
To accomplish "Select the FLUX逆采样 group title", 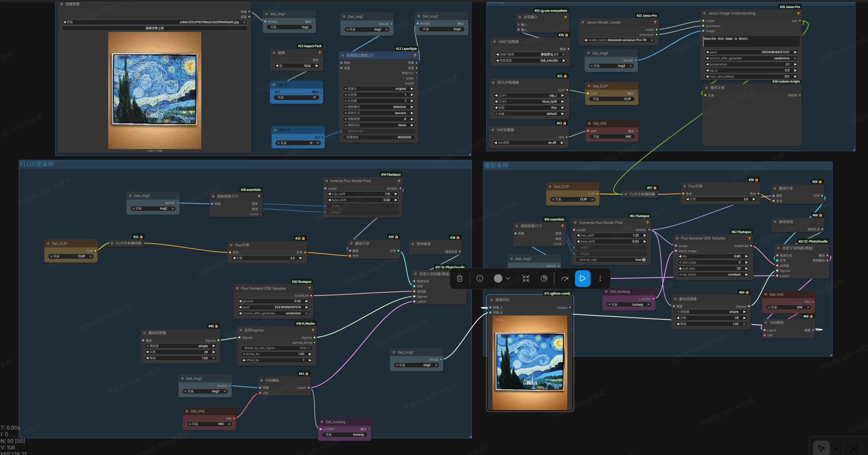I will 37,164.
